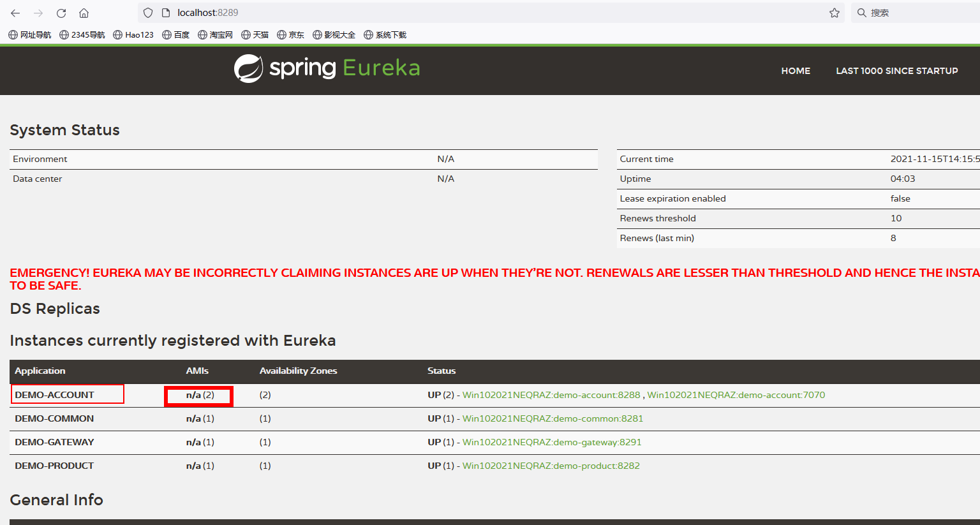Click the n/a (2) AMIs cell

pyautogui.click(x=200, y=395)
